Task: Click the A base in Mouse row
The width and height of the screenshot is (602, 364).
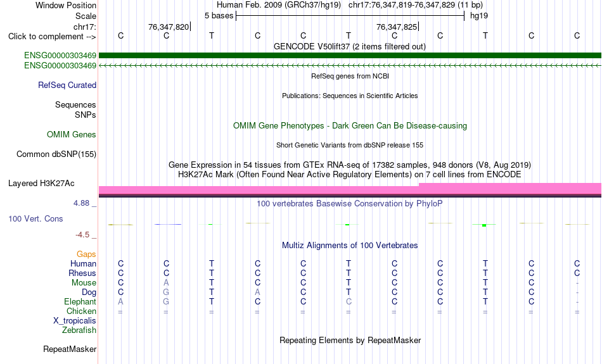Action: pos(166,283)
